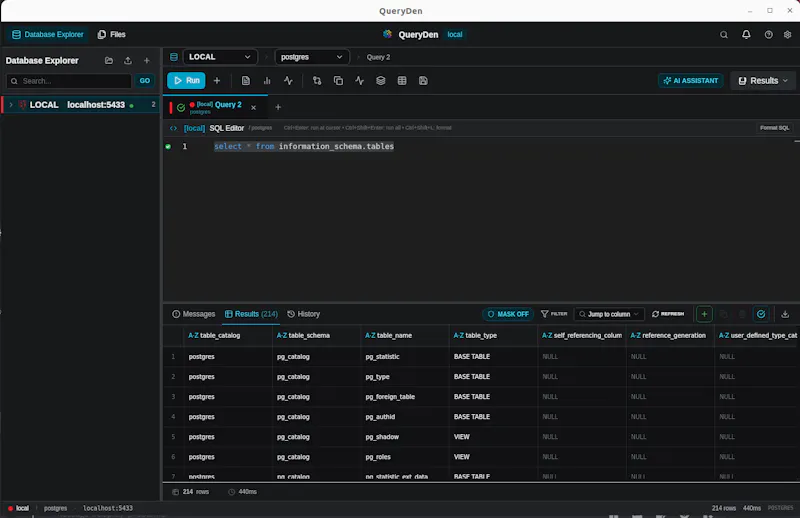Click the stacked layers icon in toolbar
Image resolution: width=800 pixels, height=518 pixels.
[x=381, y=81]
